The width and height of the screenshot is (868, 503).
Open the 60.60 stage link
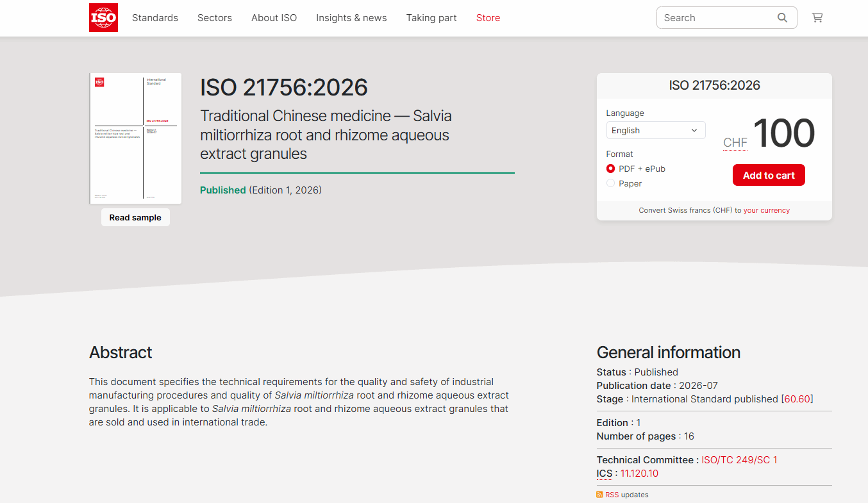click(x=797, y=399)
